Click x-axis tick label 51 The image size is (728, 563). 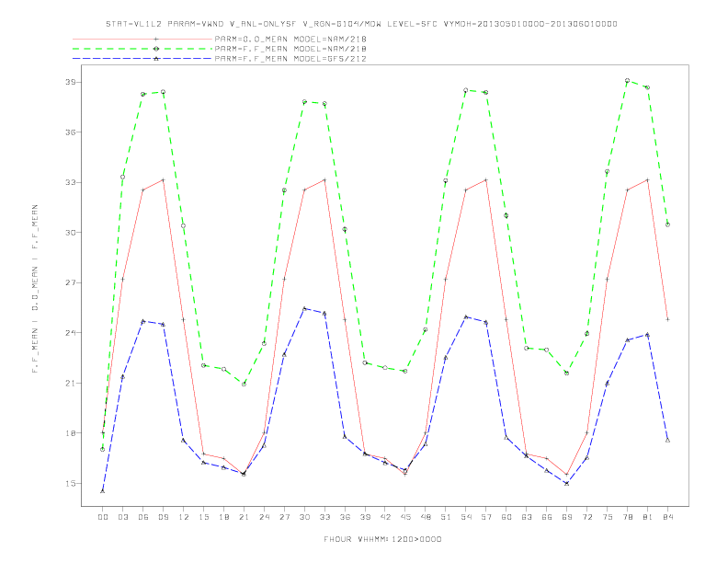(446, 517)
